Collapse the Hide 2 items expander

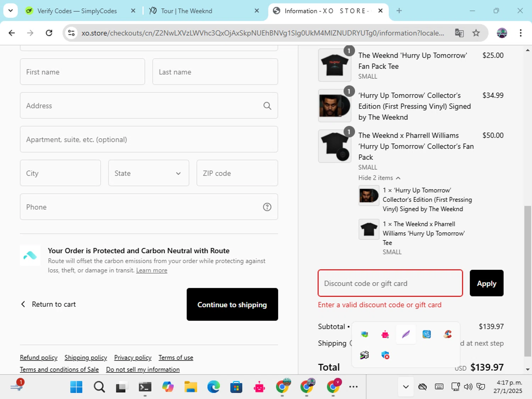pos(379,178)
